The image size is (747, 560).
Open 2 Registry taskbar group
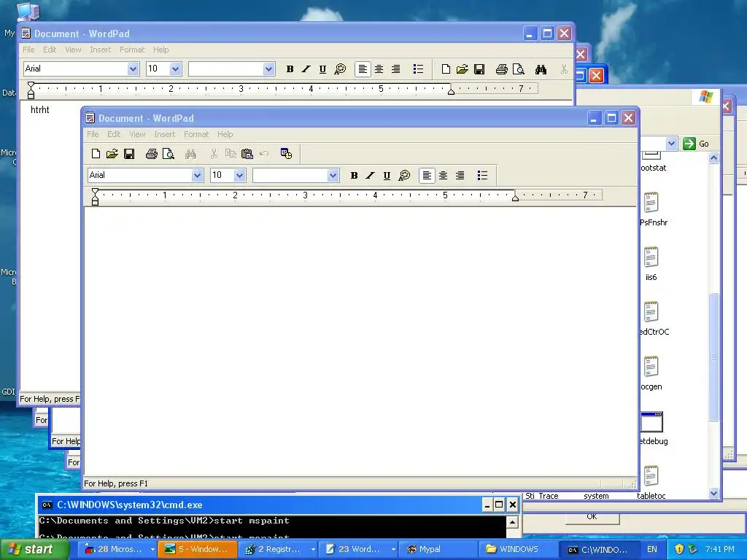pos(279,549)
